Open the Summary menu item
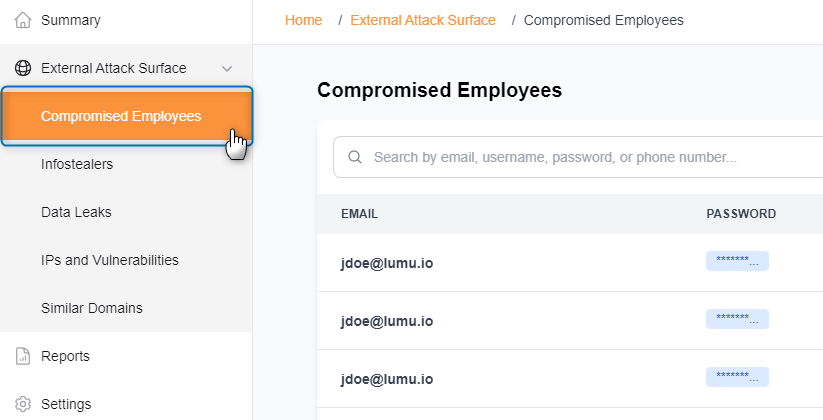Screen dimensions: 823x420 (70, 20)
